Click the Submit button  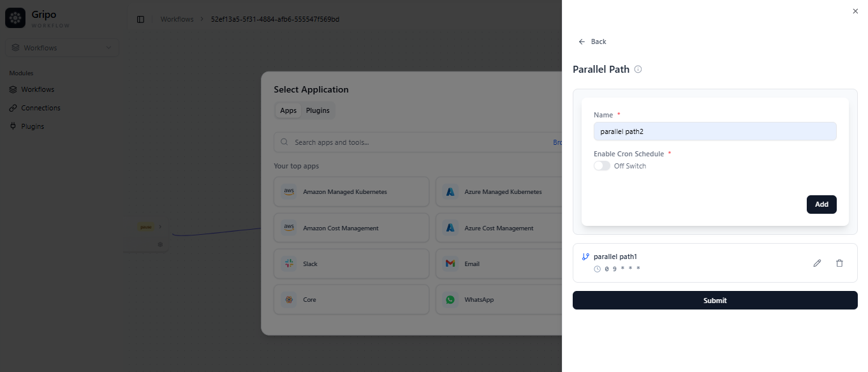[x=714, y=301]
